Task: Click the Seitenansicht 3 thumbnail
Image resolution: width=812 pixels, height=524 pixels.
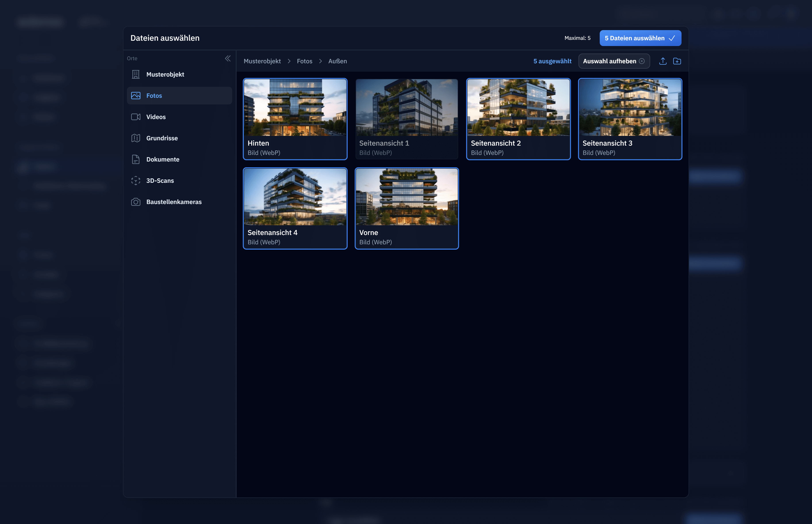Action: click(630, 108)
